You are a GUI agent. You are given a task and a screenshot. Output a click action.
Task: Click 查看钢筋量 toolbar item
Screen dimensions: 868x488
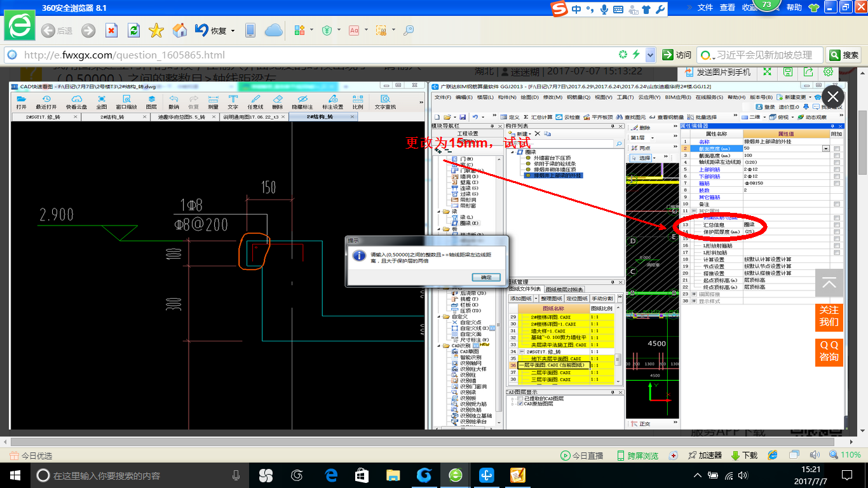[x=667, y=117]
